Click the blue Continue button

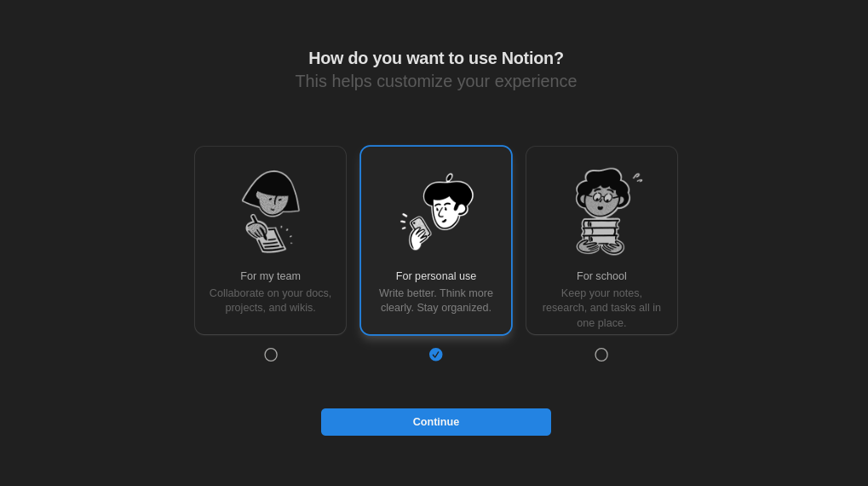coord(435,422)
